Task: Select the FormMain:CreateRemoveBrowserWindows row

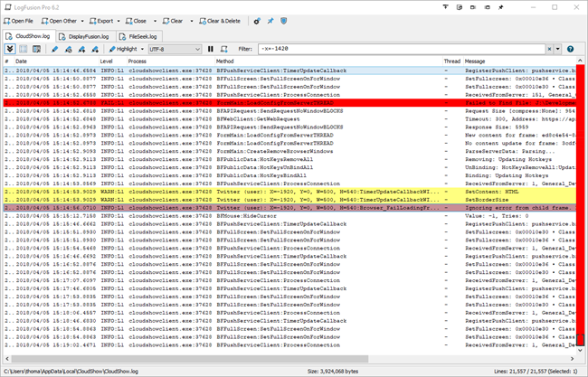Action: (x=289, y=151)
